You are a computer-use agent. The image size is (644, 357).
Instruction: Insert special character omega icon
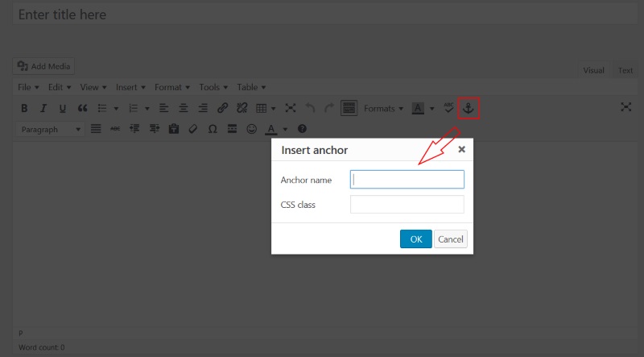pos(213,129)
